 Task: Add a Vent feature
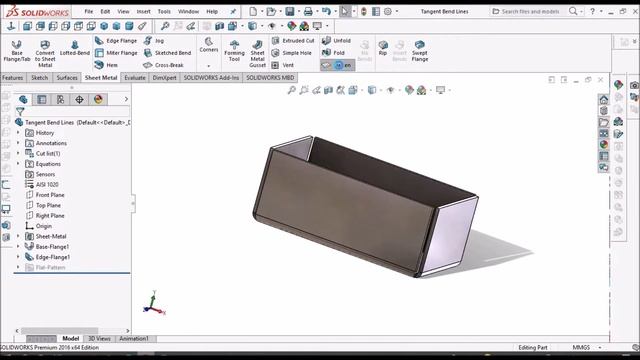coord(282,65)
